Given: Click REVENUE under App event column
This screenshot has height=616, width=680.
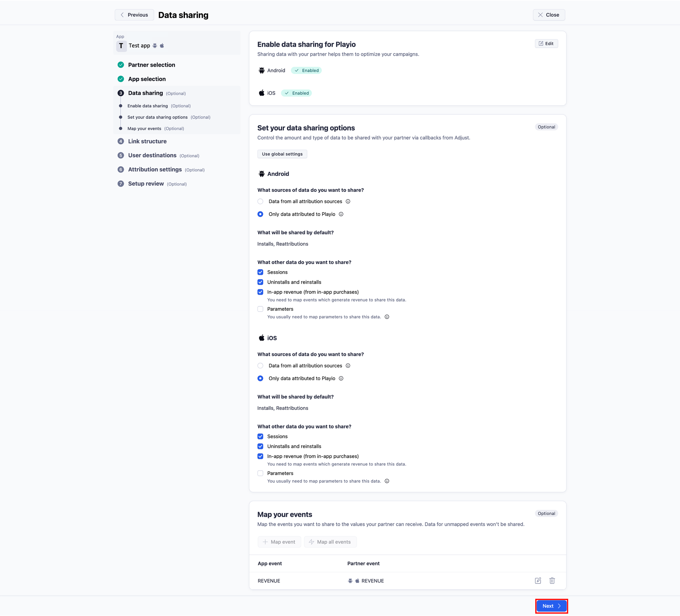Looking at the screenshot, I should pos(269,580).
